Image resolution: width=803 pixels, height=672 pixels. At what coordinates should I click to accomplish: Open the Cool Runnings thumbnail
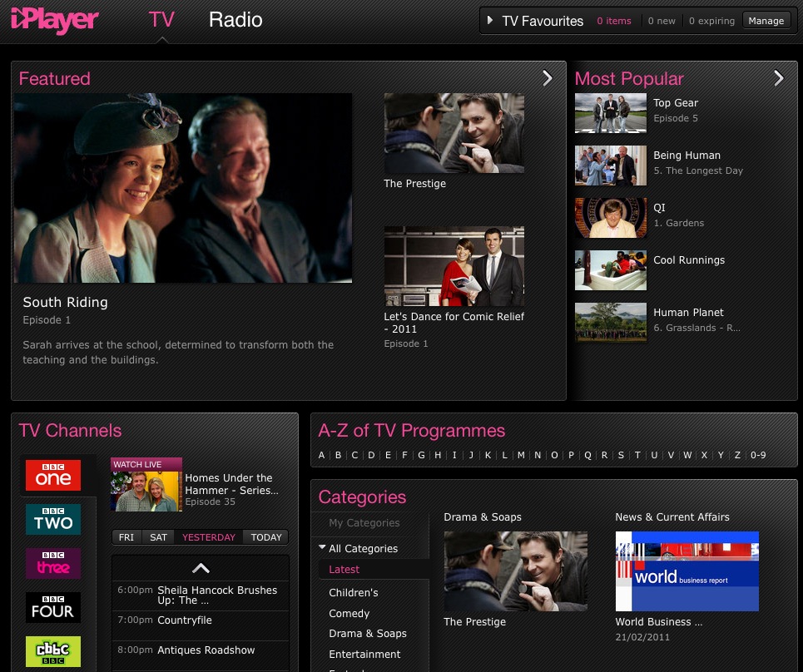click(x=611, y=270)
